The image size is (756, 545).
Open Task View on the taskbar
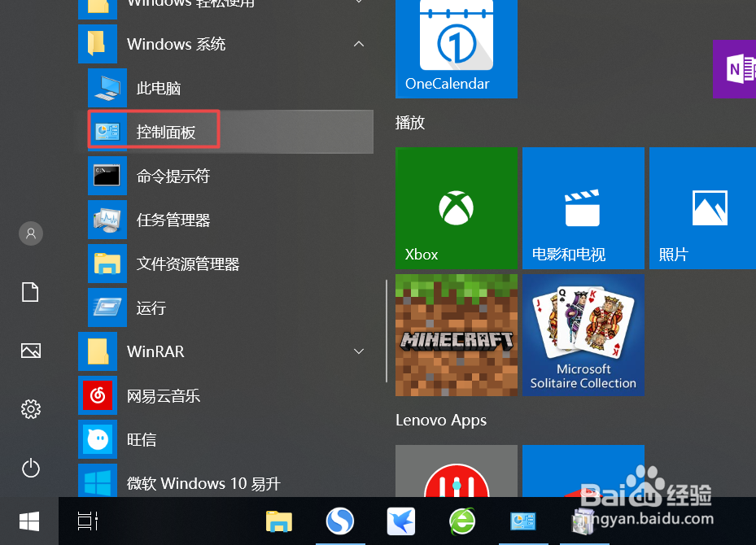88,521
